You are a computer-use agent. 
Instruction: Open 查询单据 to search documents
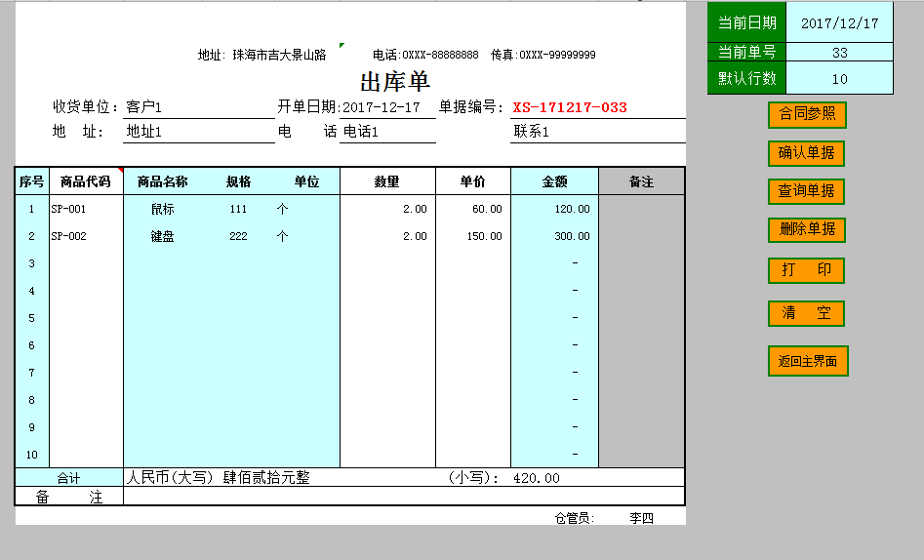tap(806, 191)
